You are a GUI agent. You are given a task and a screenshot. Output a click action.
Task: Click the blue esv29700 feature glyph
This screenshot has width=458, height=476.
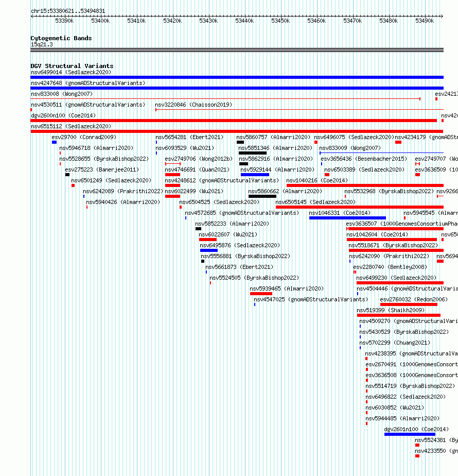coord(55,142)
